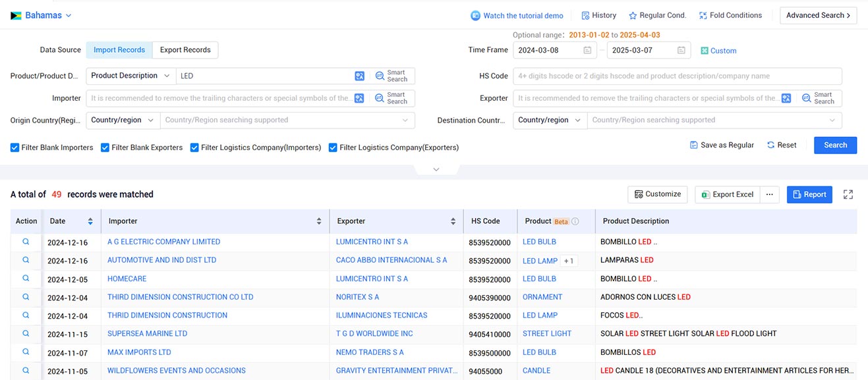Click Smart Search next to product field

(391, 76)
